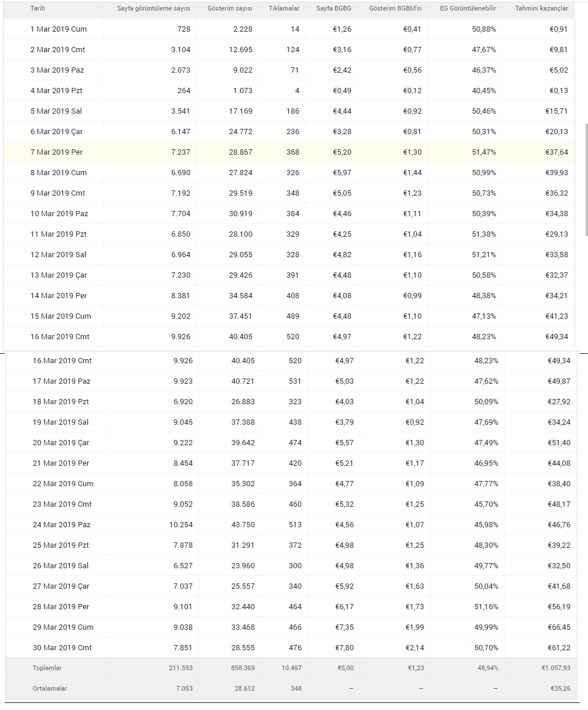Sort by EG Görüntülenebilir column header
Image resolution: width=588 pixels, height=710 pixels.
(x=468, y=9)
